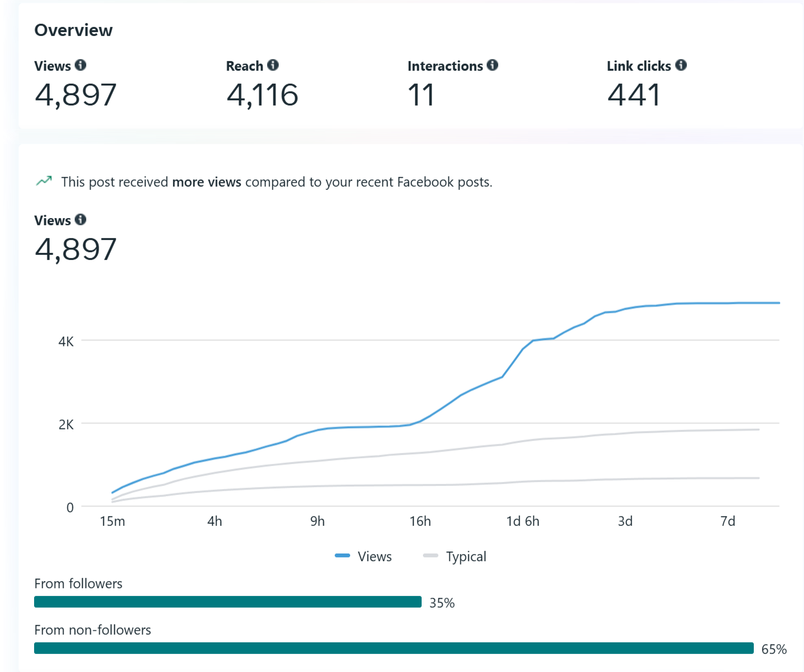The width and height of the screenshot is (804, 672).
Task: Toggle the Typical series via its legend label
Action: tap(466, 556)
